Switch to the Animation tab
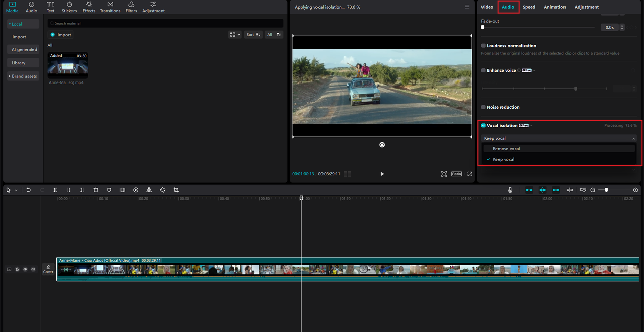 [x=555, y=7]
